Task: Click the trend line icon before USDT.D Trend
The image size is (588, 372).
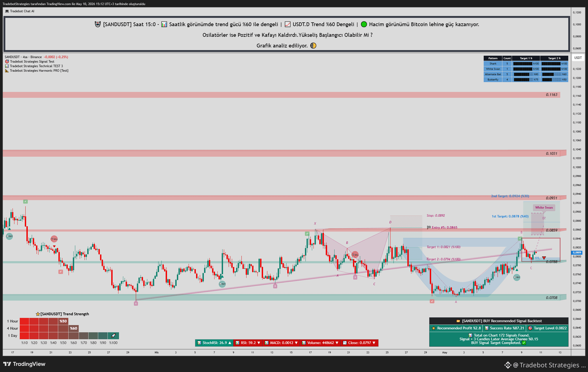Action: (x=288, y=24)
